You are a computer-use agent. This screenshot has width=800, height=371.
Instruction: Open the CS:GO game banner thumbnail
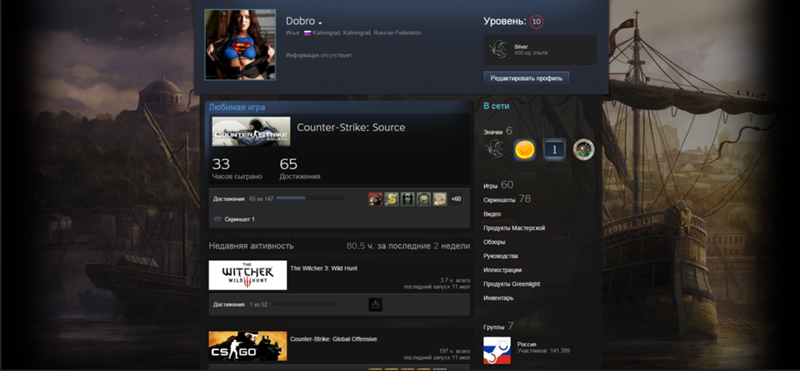pos(248,346)
